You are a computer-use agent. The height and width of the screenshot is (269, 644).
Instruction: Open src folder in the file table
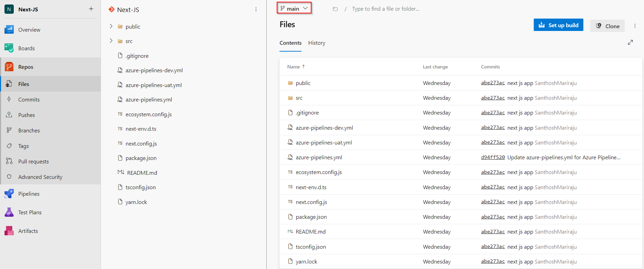point(299,98)
